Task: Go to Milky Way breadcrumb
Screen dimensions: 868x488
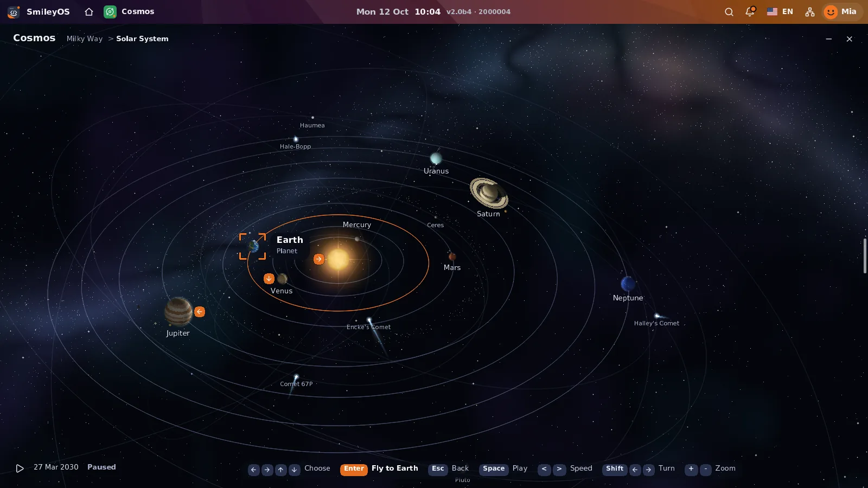Action: point(85,38)
